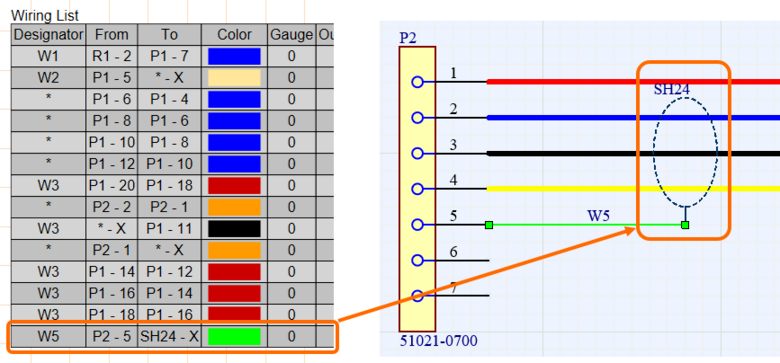Click the P2 - 2 From cell
Image resolution: width=780 pixels, height=363 pixels.
[x=112, y=207]
